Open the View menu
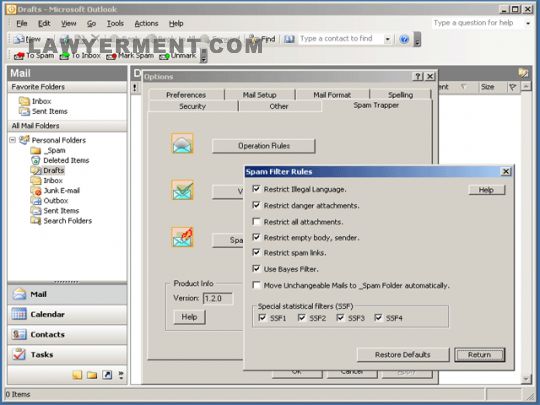The image size is (540, 405). pyautogui.click(x=69, y=23)
